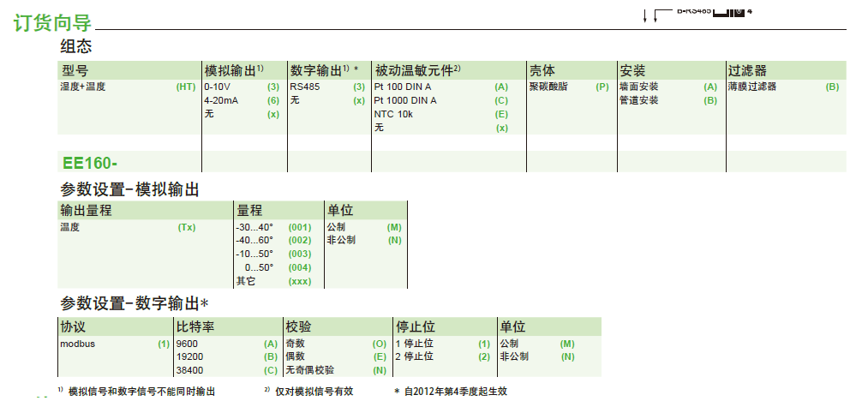868x419 pixels.
Task: Select the 湿度+温度 model entry
Action: pyautogui.click(x=83, y=87)
